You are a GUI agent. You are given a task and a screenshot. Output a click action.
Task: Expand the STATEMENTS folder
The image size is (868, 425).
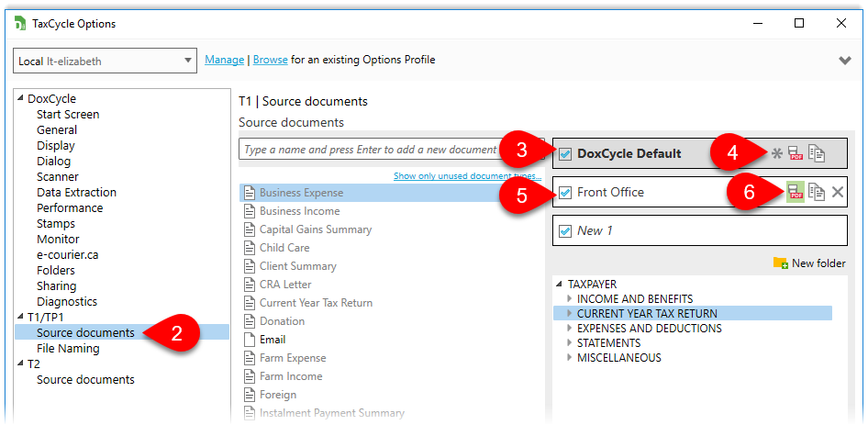pos(570,343)
